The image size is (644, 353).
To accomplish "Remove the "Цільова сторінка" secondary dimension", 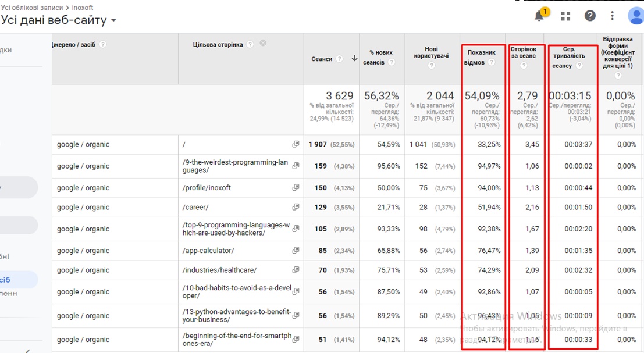I will (264, 43).
